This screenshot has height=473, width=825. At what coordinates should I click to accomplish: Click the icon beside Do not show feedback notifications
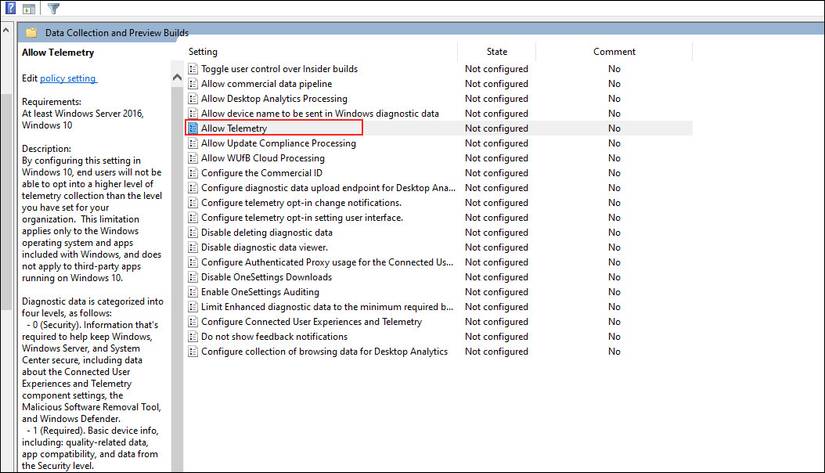click(x=193, y=336)
